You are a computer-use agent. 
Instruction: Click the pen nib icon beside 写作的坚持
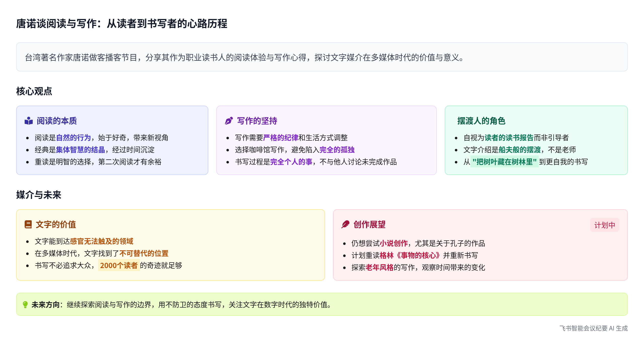tap(229, 121)
